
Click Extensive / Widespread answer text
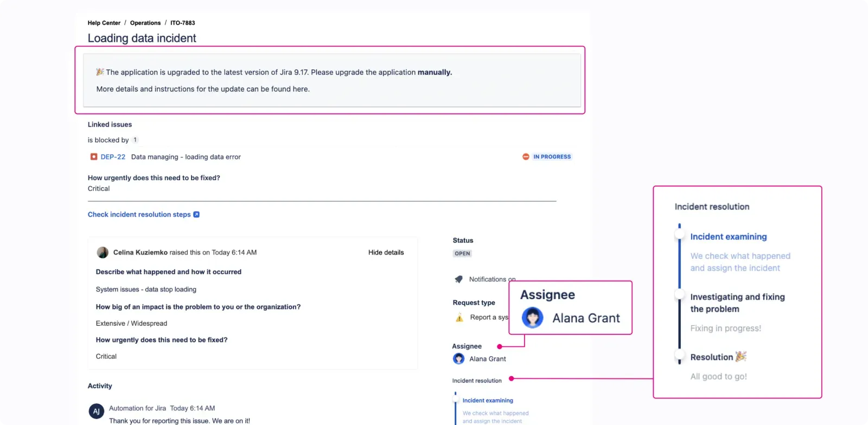tap(131, 323)
